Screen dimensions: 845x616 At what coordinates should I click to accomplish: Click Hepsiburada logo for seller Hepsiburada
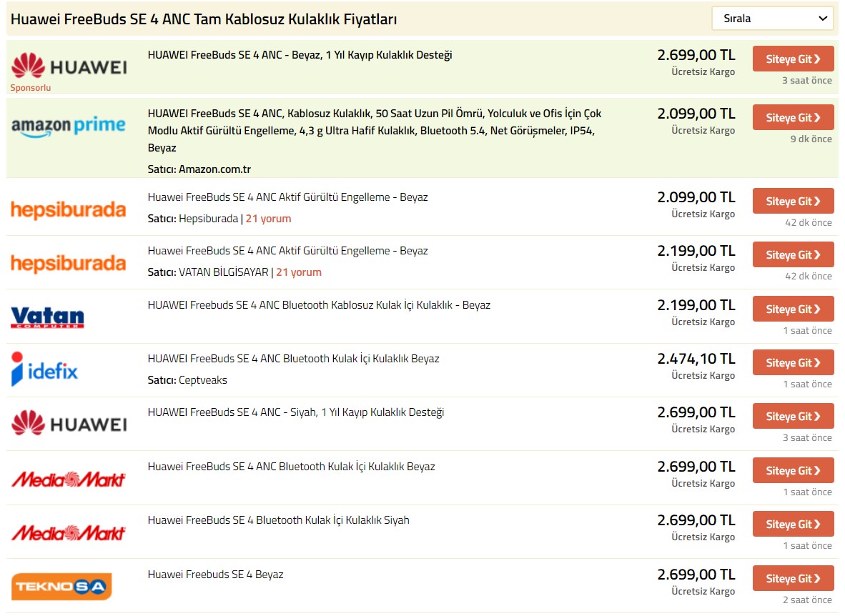click(69, 209)
